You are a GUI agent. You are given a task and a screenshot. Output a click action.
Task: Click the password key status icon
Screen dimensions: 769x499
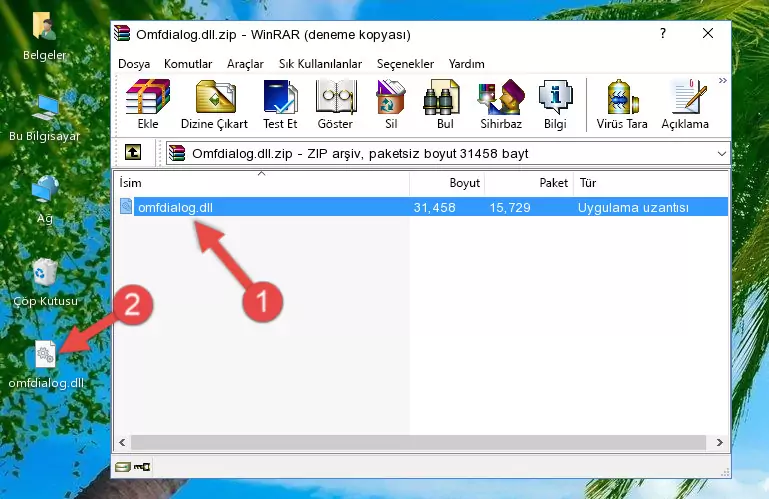[x=142, y=467]
